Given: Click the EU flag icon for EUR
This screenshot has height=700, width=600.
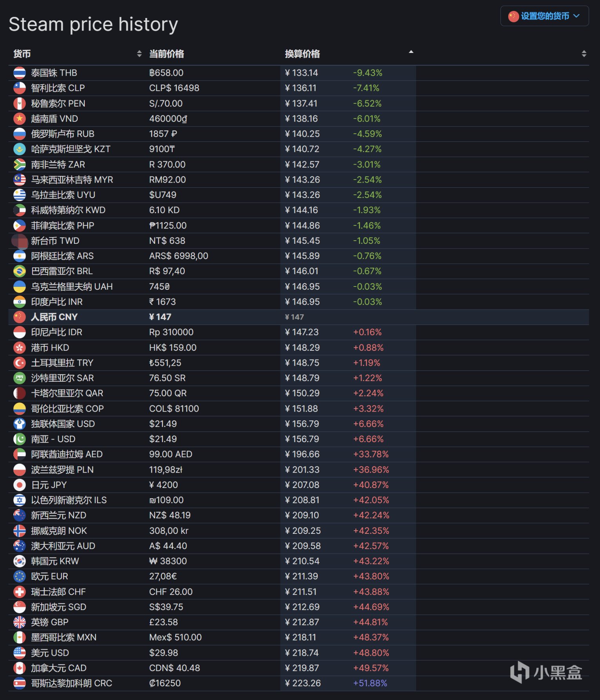Looking at the screenshot, I should (x=20, y=577).
